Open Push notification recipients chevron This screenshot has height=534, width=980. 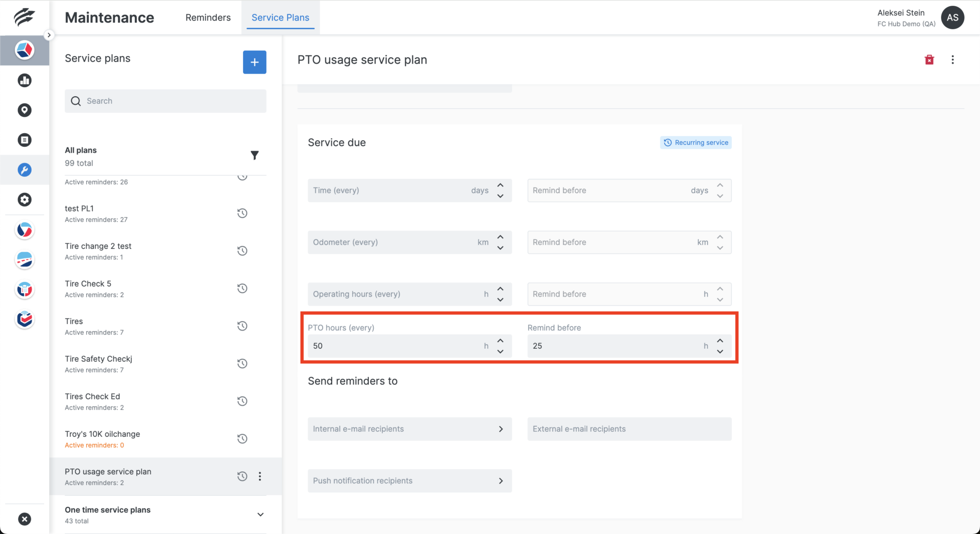point(501,480)
